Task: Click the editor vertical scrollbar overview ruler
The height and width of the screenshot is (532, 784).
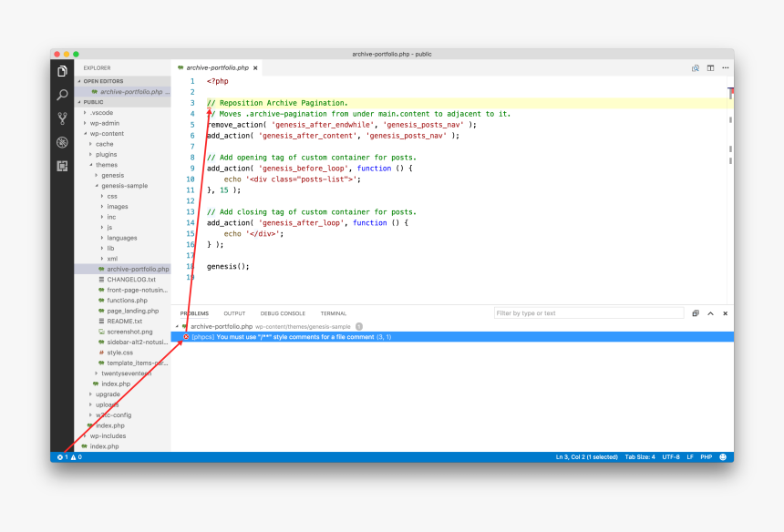Action: tap(730, 189)
